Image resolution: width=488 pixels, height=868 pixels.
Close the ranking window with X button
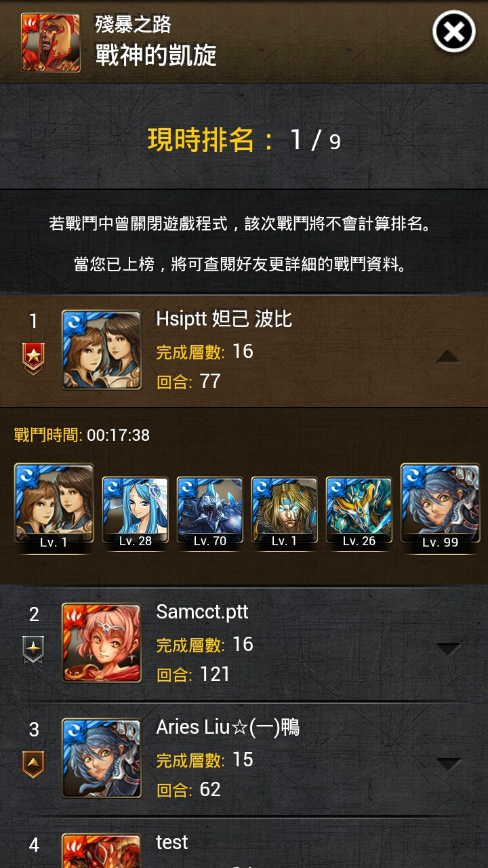tap(454, 32)
